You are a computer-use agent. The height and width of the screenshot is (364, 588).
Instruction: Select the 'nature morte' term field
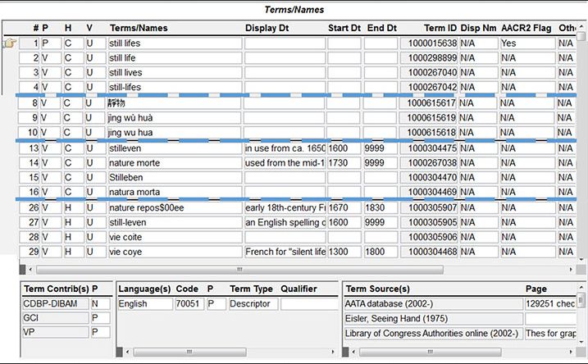(175, 163)
